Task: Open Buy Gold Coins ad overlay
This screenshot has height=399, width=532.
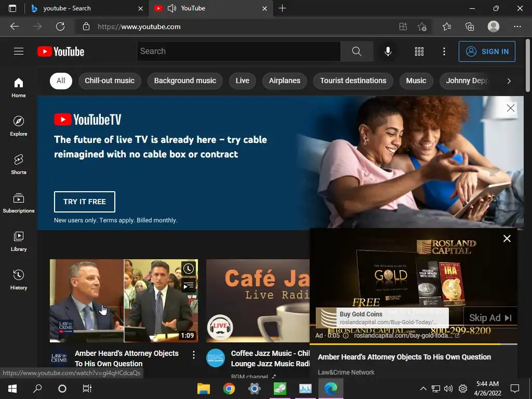Action: 382,317
